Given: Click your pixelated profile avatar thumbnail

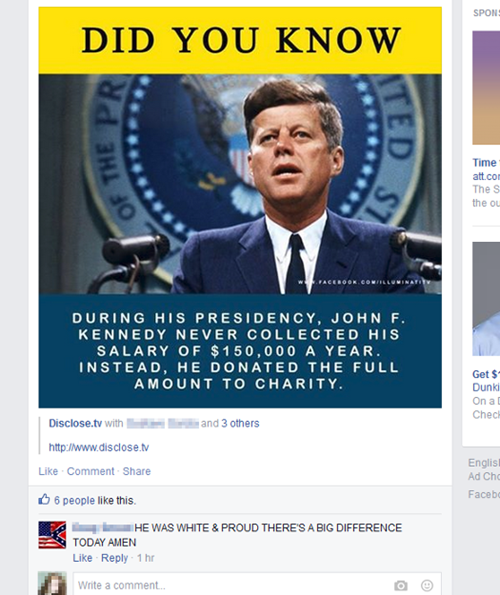Looking at the screenshot, I should 52,584.
